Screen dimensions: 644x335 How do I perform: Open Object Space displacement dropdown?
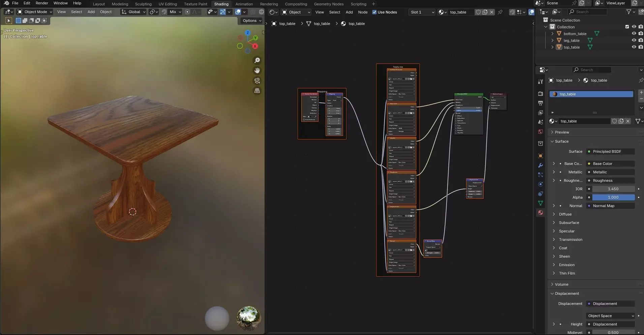[x=611, y=316]
